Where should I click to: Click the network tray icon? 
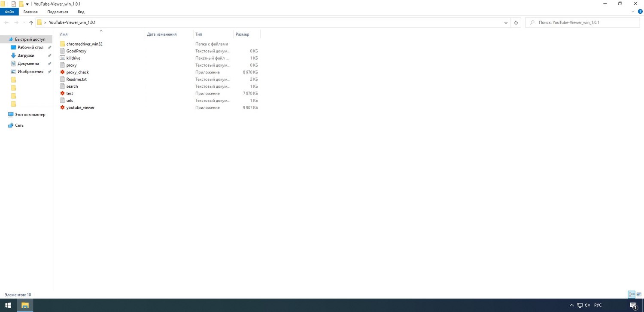580,305
